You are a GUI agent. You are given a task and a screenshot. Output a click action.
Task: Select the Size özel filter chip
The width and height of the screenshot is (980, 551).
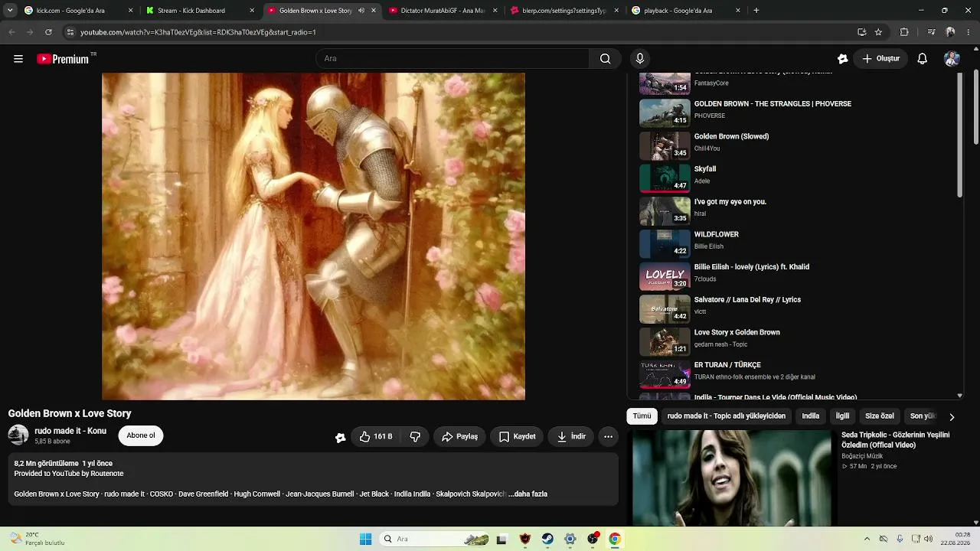(880, 416)
